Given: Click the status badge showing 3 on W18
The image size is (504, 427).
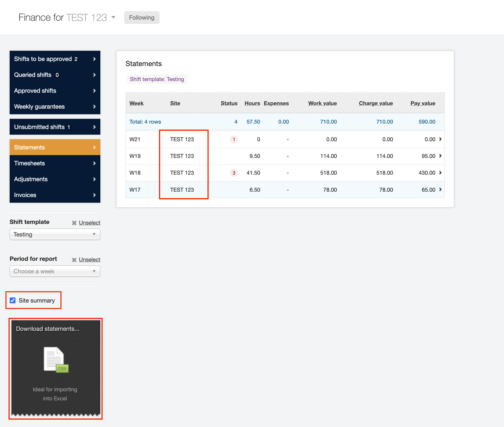Looking at the screenshot, I should coord(234,173).
